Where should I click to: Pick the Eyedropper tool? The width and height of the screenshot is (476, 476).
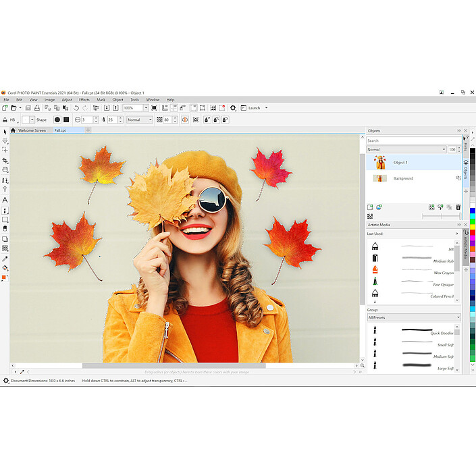(5, 259)
